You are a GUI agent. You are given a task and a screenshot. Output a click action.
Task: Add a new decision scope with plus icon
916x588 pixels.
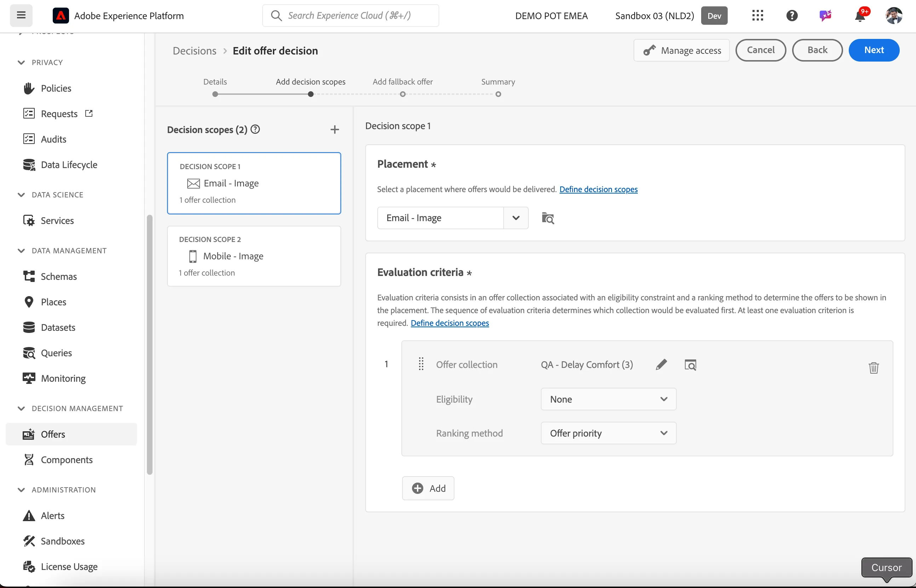334,130
